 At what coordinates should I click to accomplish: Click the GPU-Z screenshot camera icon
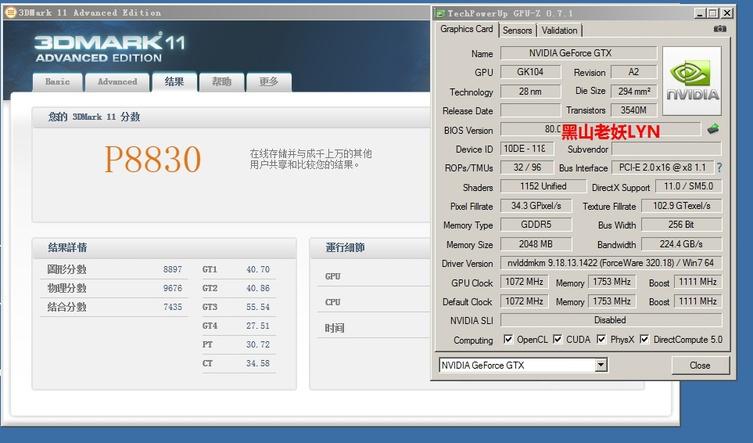[719, 29]
